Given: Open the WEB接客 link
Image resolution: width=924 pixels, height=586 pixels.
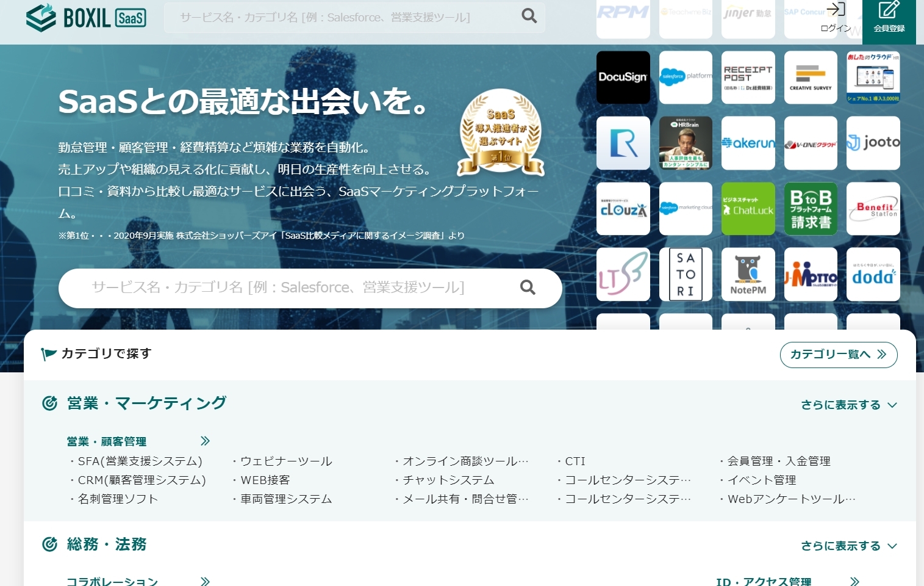Looking at the screenshot, I should 265,480.
